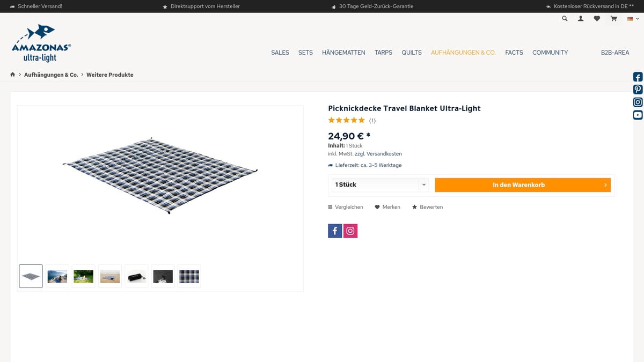Open the quantity selection dropdown showing 1 Stück
644x362 pixels.
point(379,184)
